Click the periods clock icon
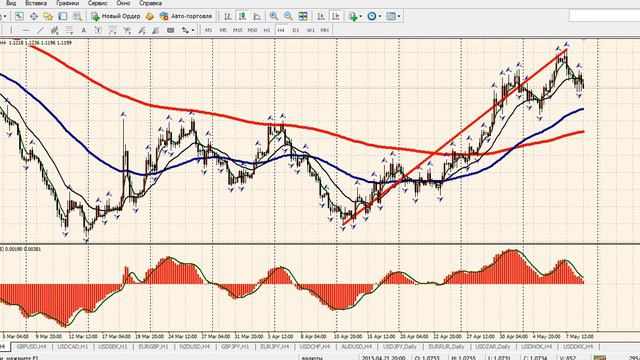640x360 pixels. (x=371, y=16)
